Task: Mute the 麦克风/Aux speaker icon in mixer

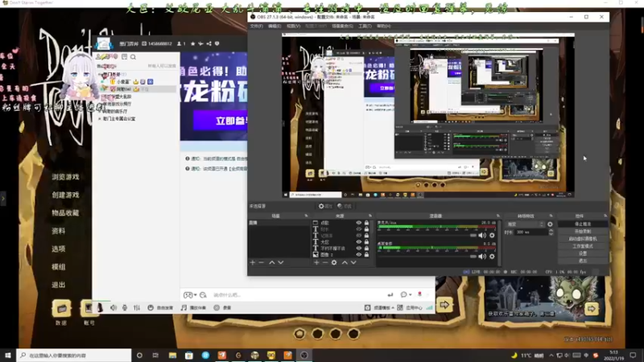Action: pos(482,236)
